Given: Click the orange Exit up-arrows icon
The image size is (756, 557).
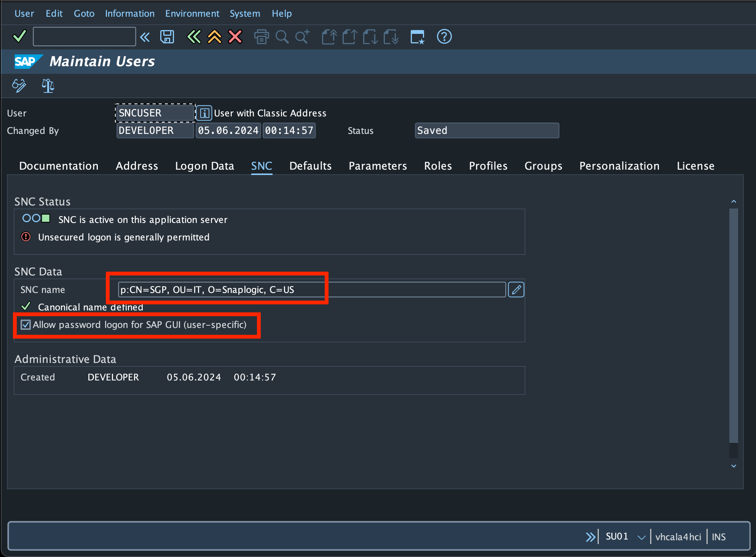Looking at the screenshot, I should pyautogui.click(x=214, y=37).
